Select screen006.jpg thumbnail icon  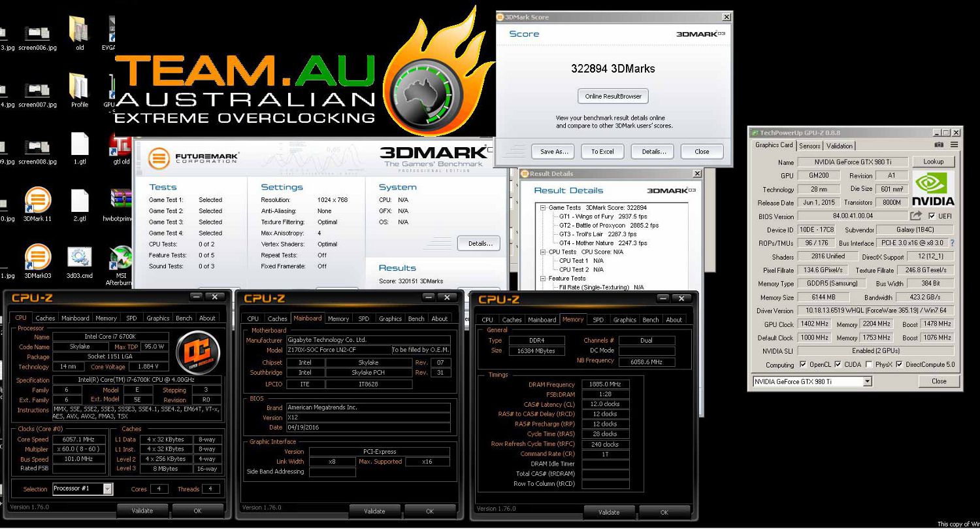click(37, 33)
